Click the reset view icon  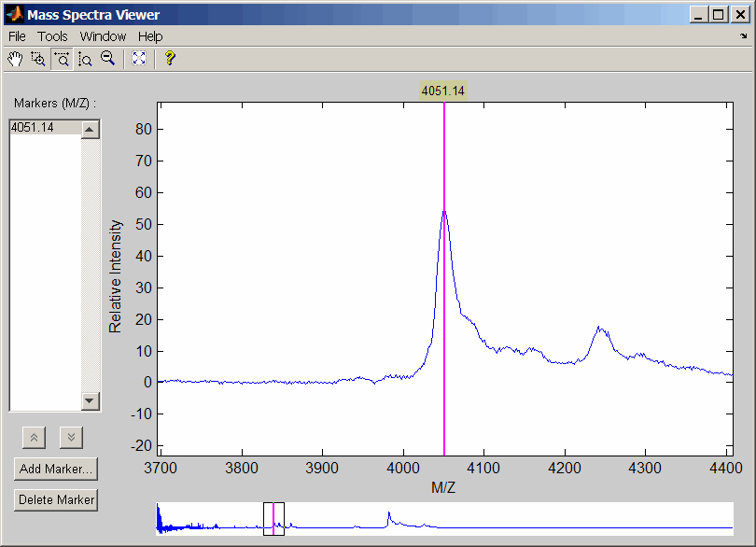click(139, 60)
